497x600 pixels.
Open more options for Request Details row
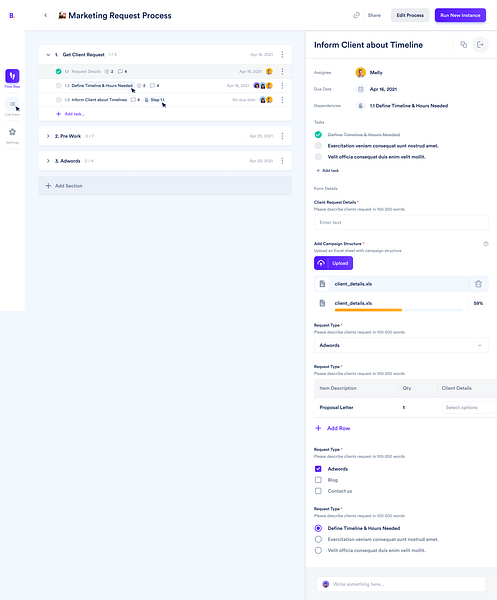282,72
